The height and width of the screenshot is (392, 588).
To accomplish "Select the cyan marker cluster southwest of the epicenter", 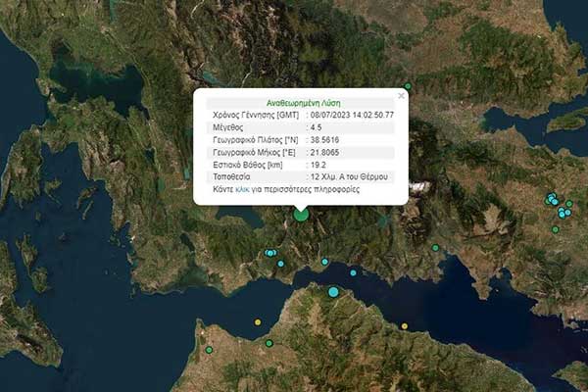I will click(270, 253).
